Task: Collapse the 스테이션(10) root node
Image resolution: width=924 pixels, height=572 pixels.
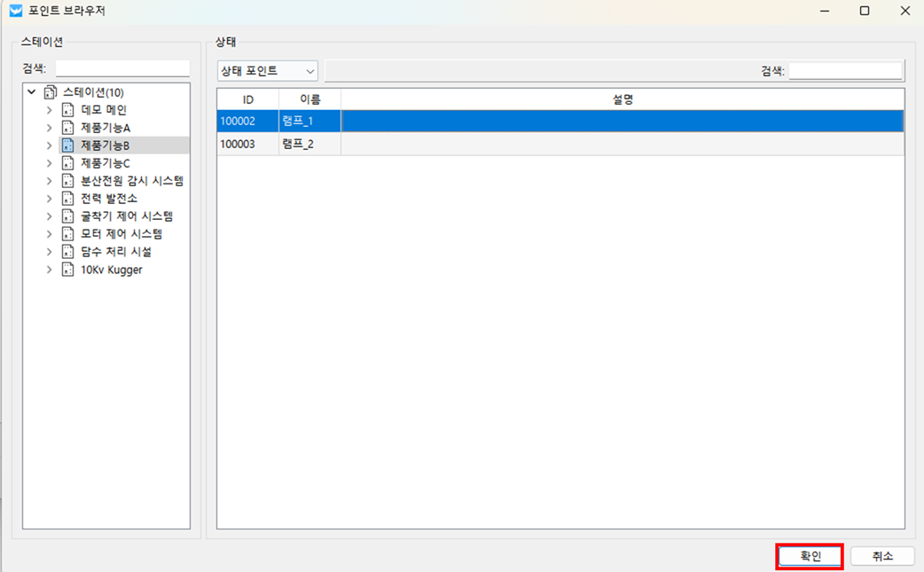Action: (32, 92)
